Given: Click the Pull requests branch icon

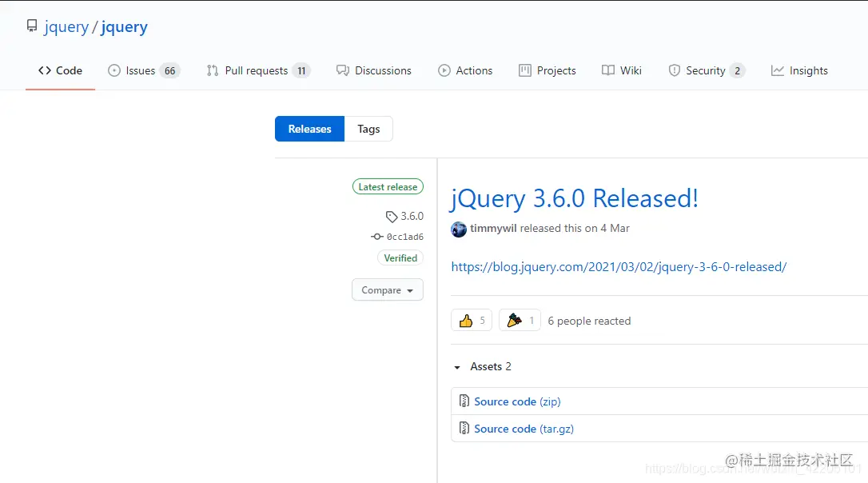Looking at the screenshot, I should 213,70.
